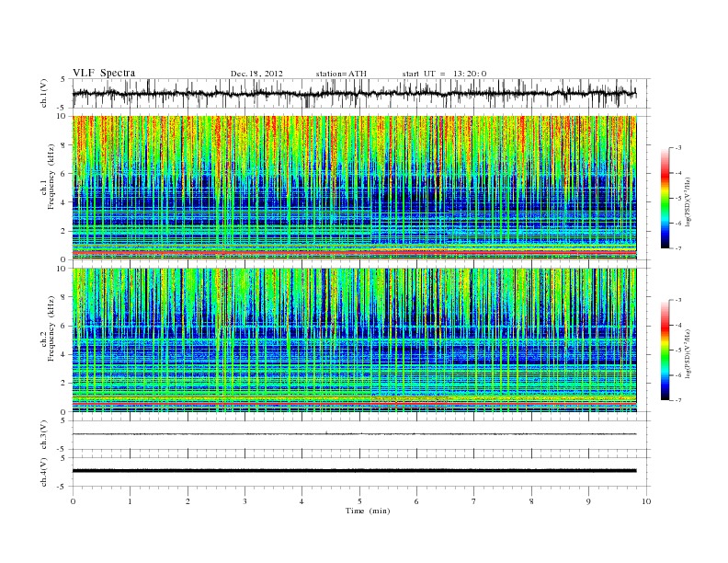The width and height of the screenshot is (728, 563).
Task: Select the date text "Dec. 18, 2012"
Action: click(256, 74)
